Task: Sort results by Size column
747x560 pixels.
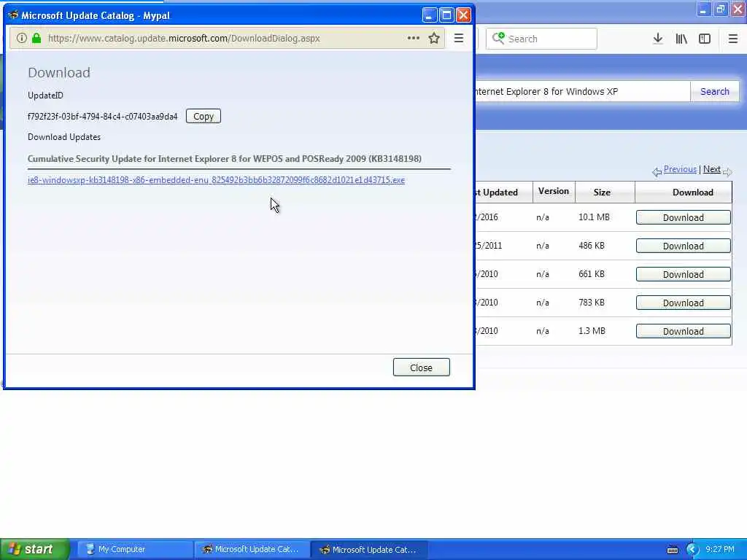Action: tap(602, 192)
